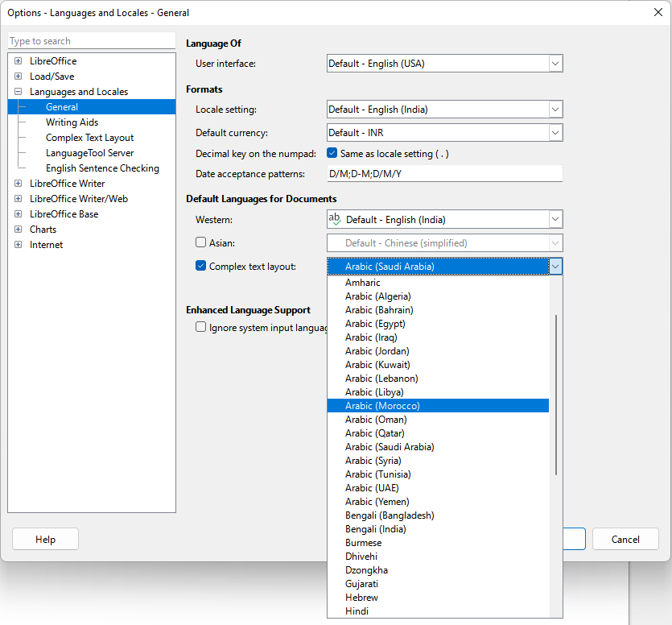This screenshot has width=672, height=625.
Task: Select Dhivehi list entry
Action: (438, 557)
